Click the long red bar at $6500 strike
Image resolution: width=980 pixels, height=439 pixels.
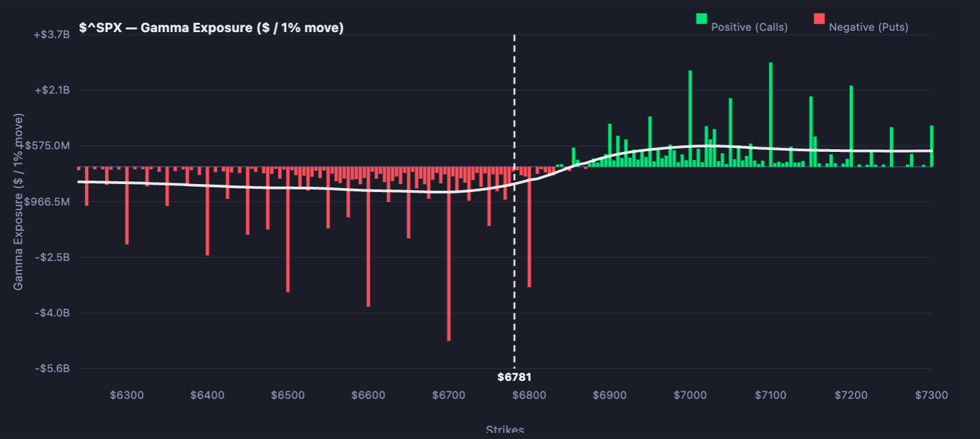pos(287,230)
